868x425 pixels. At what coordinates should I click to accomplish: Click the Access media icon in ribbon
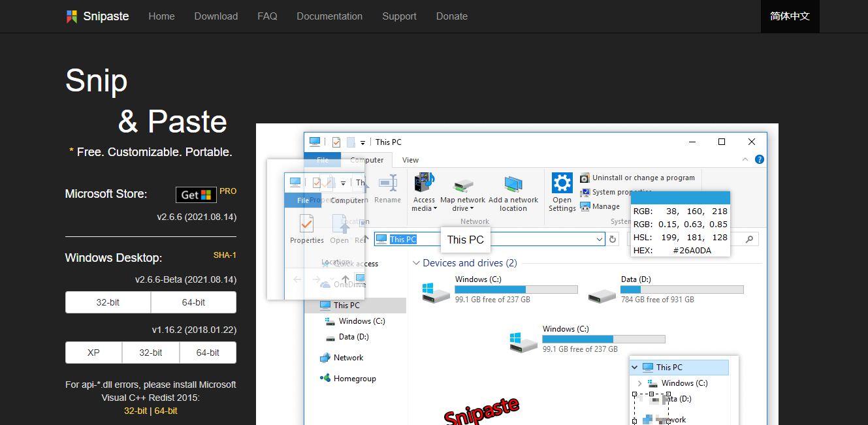tap(424, 183)
